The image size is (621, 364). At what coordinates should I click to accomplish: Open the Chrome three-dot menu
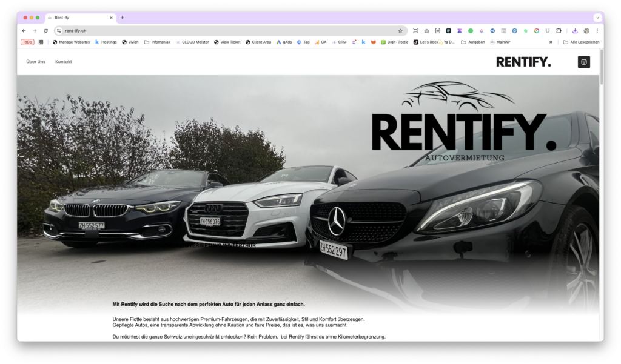[x=597, y=31]
